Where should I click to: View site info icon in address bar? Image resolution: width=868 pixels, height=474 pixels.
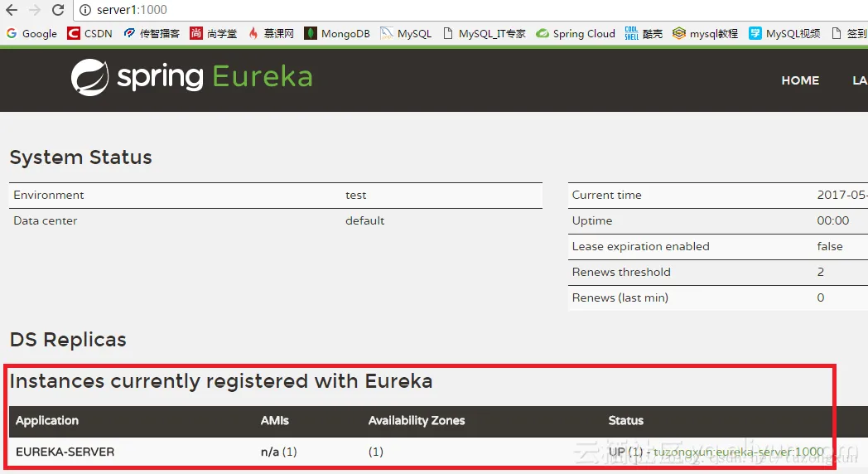(x=85, y=10)
